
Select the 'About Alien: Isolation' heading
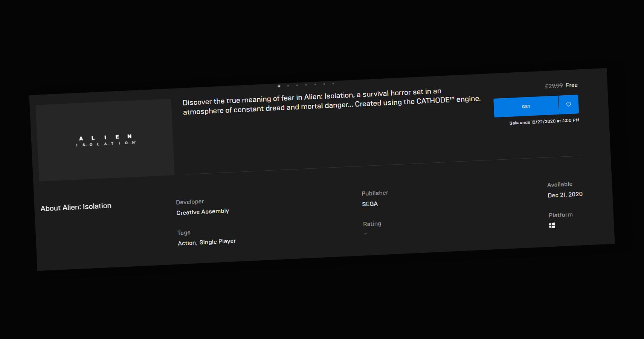[76, 207]
